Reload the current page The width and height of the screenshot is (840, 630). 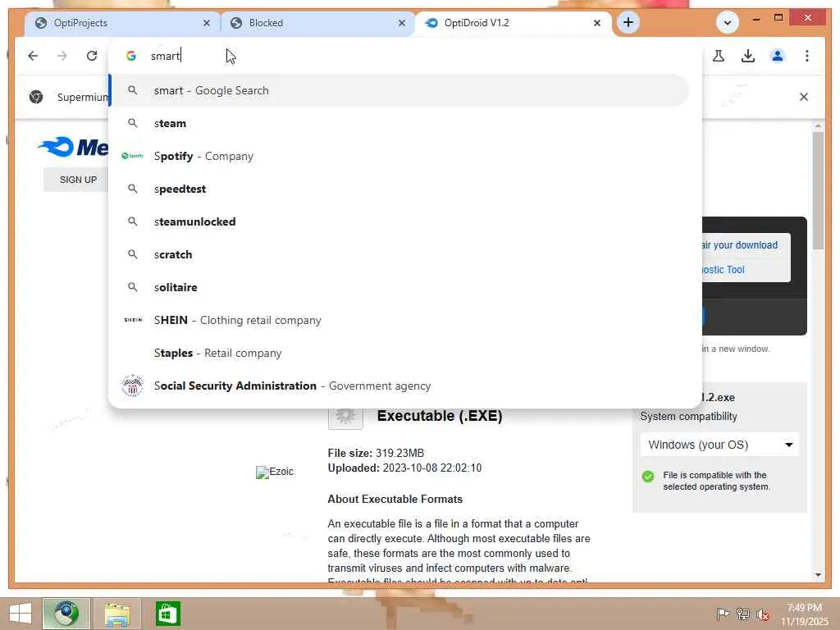tap(92, 56)
